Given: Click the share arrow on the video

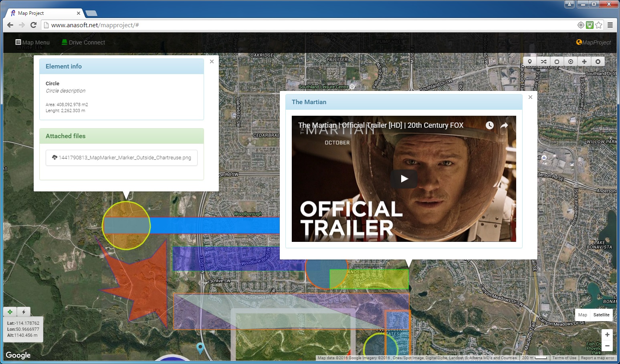Looking at the screenshot, I should tap(504, 125).
